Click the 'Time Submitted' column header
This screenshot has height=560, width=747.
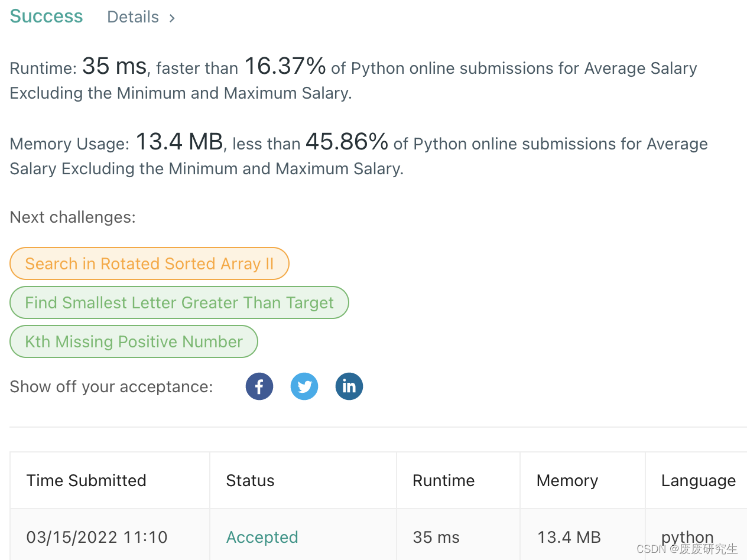click(x=86, y=480)
